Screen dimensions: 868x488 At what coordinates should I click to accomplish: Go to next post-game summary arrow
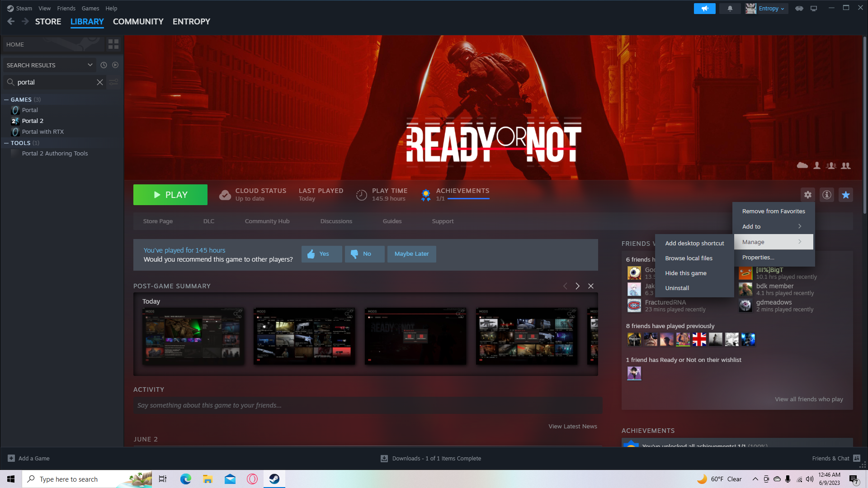(x=577, y=286)
